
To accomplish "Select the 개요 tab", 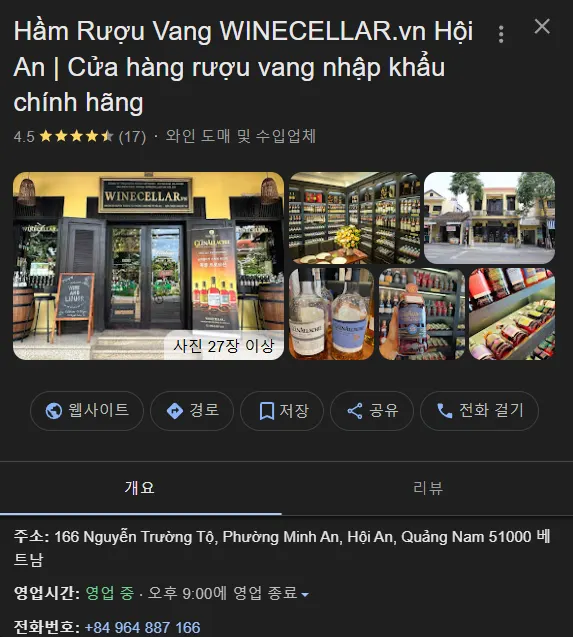I will (141, 488).
